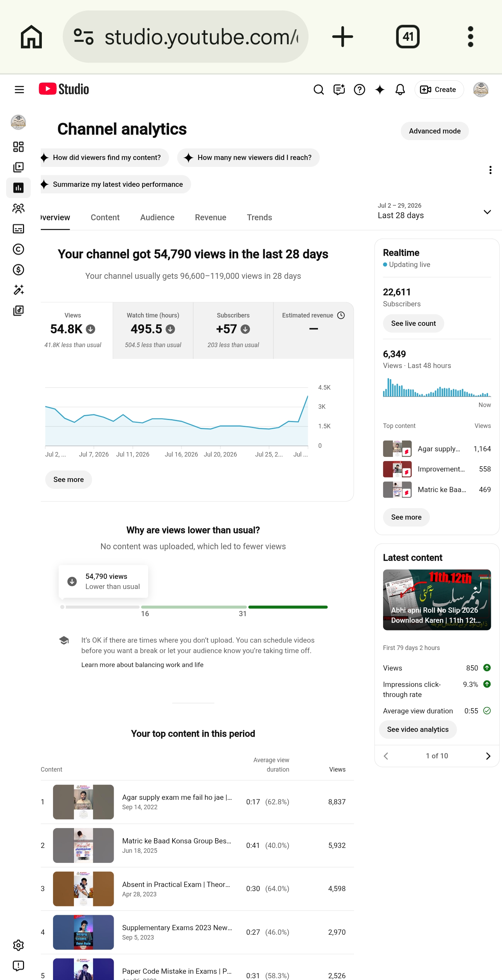Open Absent in Practical Exam video row
502x980 pixels.
click(197, 889)
